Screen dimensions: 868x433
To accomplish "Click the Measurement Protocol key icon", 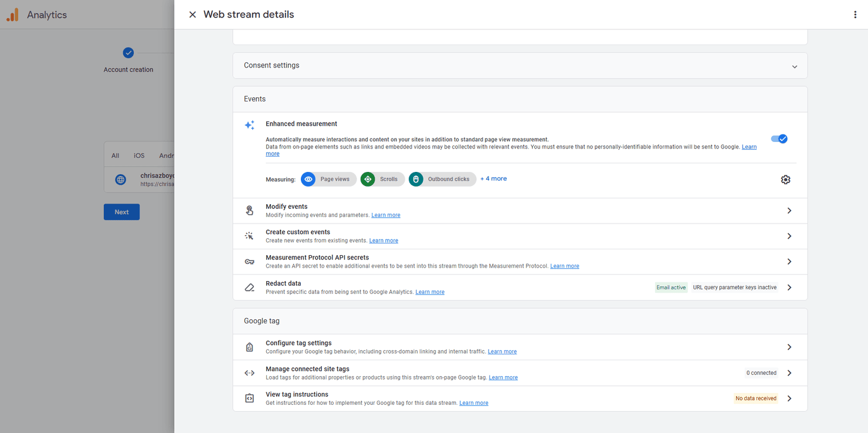I will click(249, 262).
